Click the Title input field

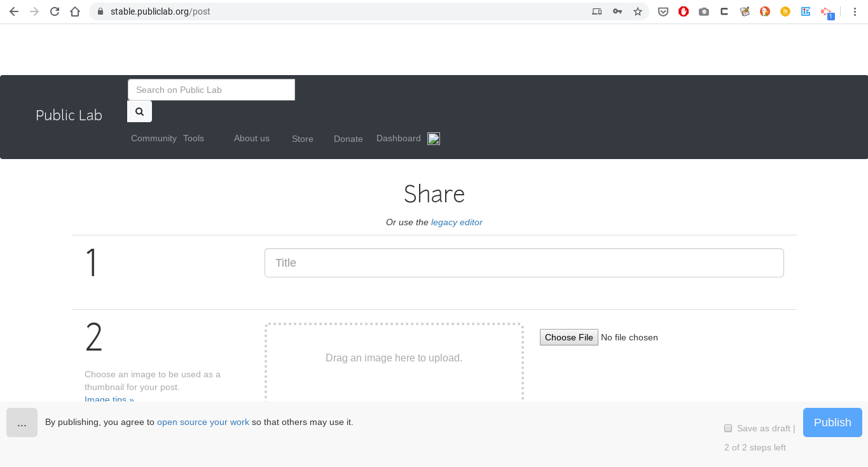point(523,262)
